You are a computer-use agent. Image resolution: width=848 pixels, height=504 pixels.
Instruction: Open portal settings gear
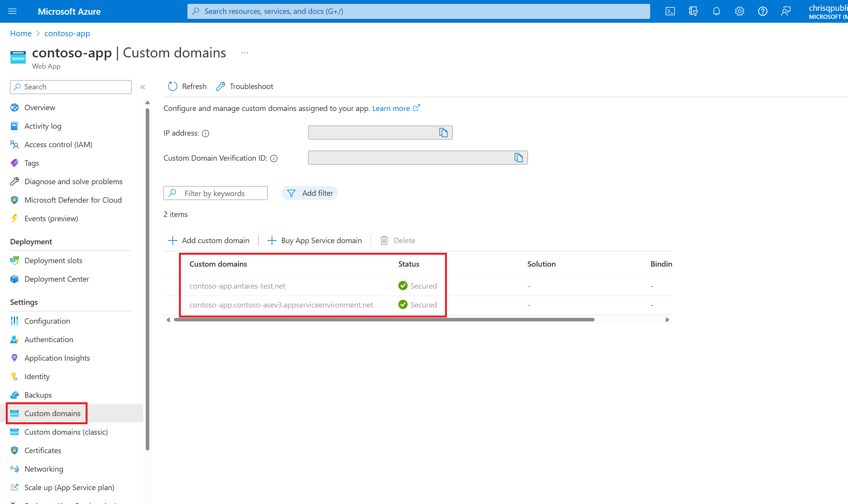pos(739,11)
